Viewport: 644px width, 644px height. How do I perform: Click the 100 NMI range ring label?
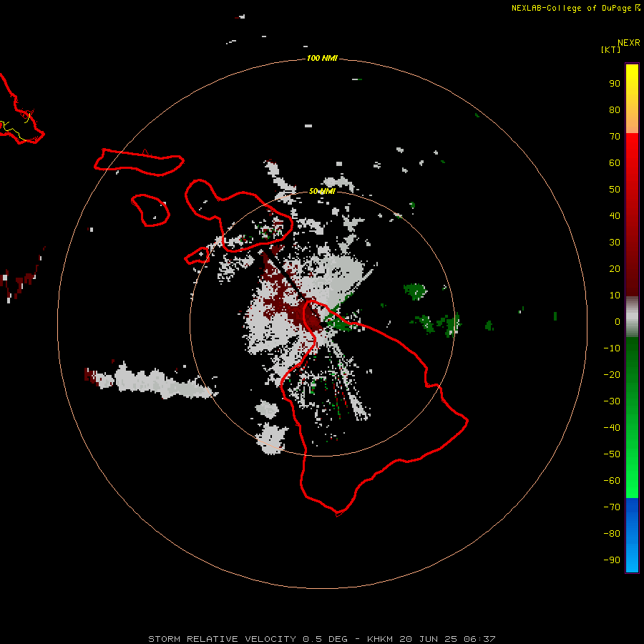(x=322, y=58)
